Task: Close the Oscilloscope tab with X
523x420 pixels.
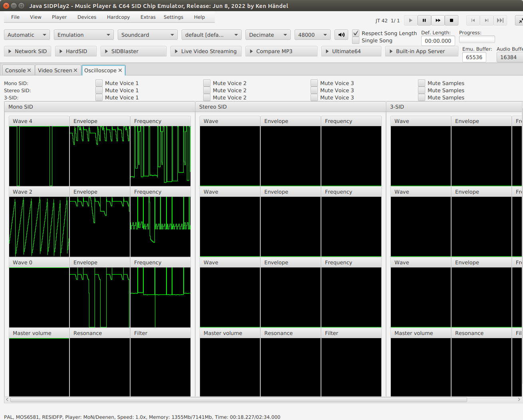Action: 120,70
